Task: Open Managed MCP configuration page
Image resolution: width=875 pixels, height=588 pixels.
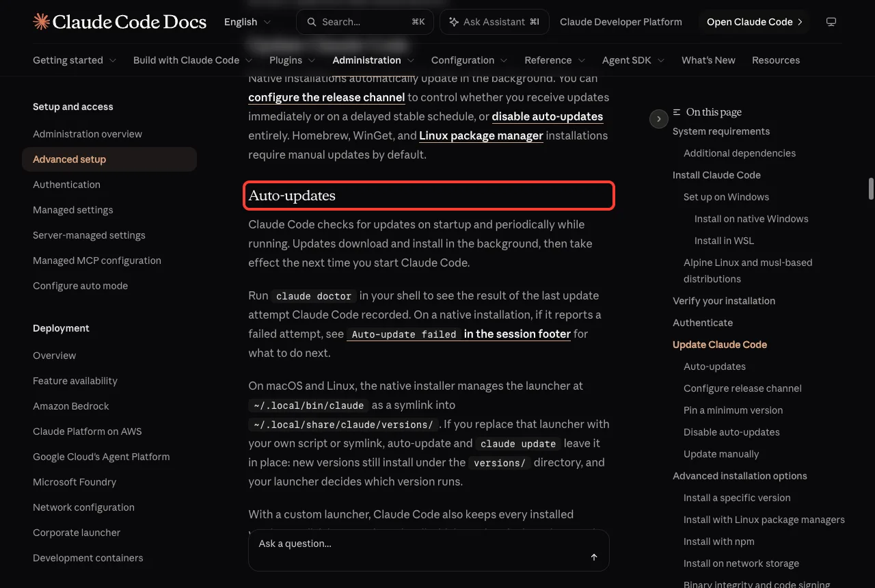Action: [x=97, y=260]
